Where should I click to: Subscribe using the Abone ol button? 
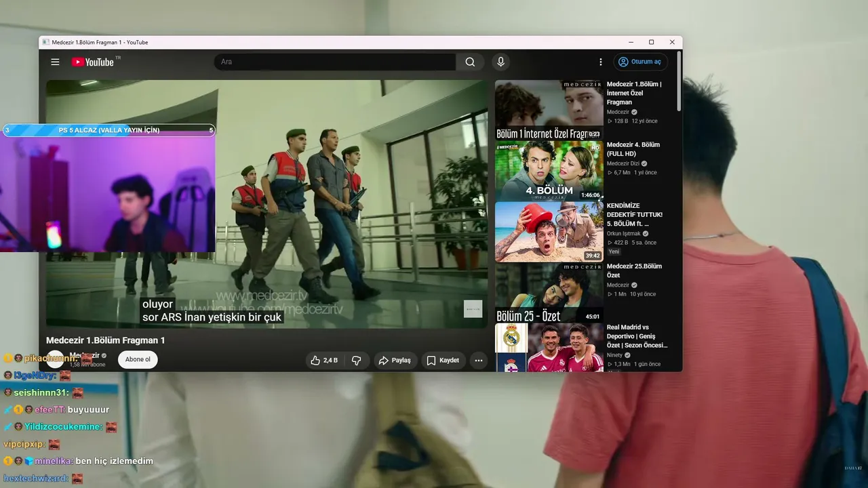pos(138,359)
